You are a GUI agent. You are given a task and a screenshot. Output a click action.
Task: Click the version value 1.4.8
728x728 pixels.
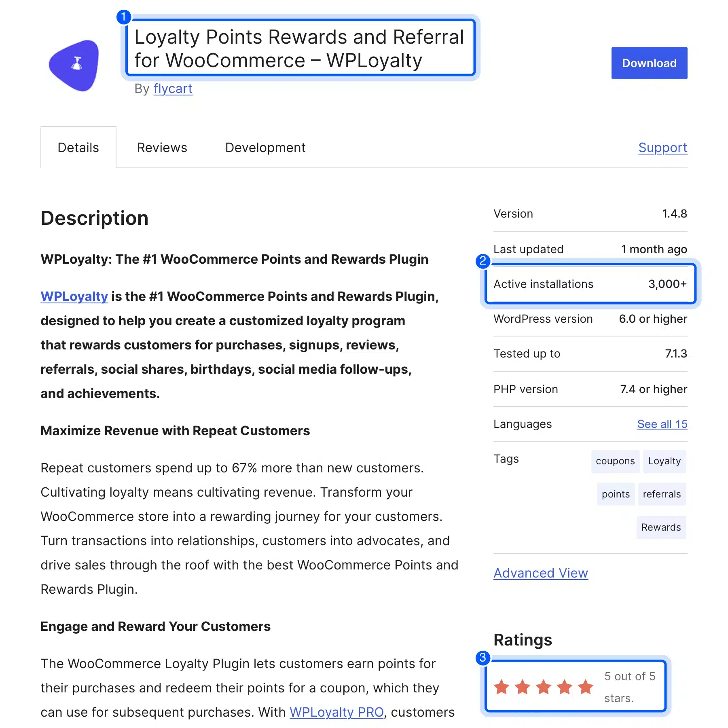(x=674, y=214)
